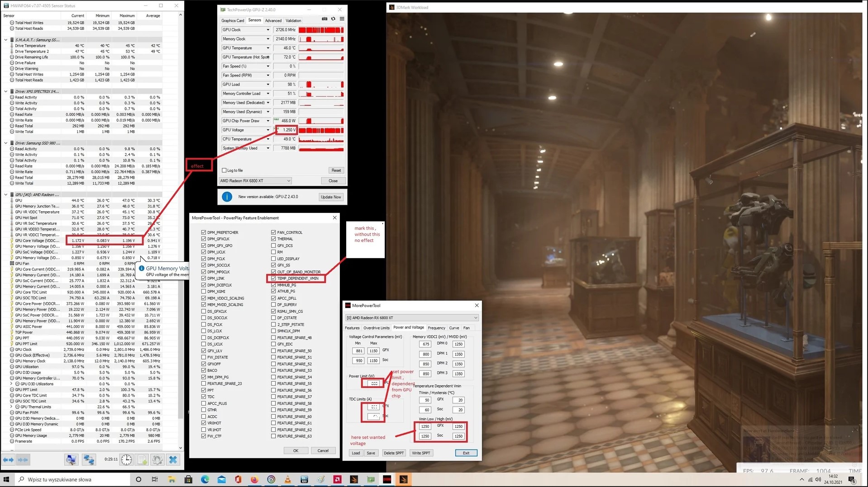Click HWiNFO add log file icon
This screenshot has width=868, height=487.
point(142,459)
